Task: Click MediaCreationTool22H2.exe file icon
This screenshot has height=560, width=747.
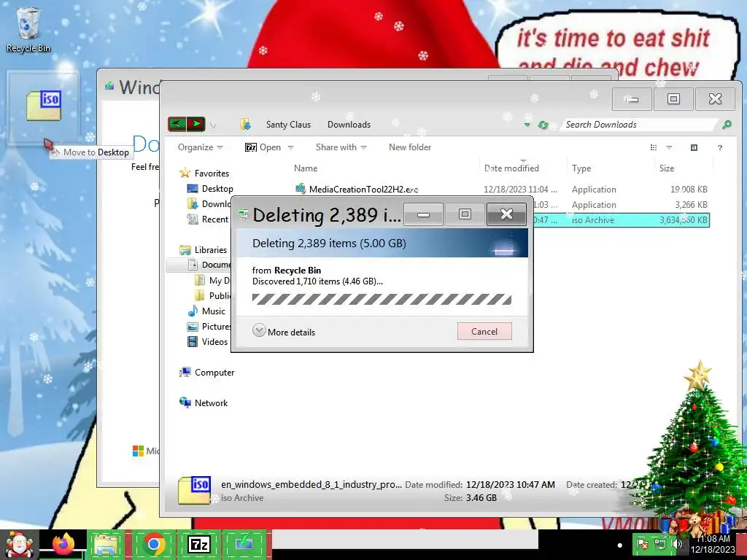Action: [x=301, y=189]
